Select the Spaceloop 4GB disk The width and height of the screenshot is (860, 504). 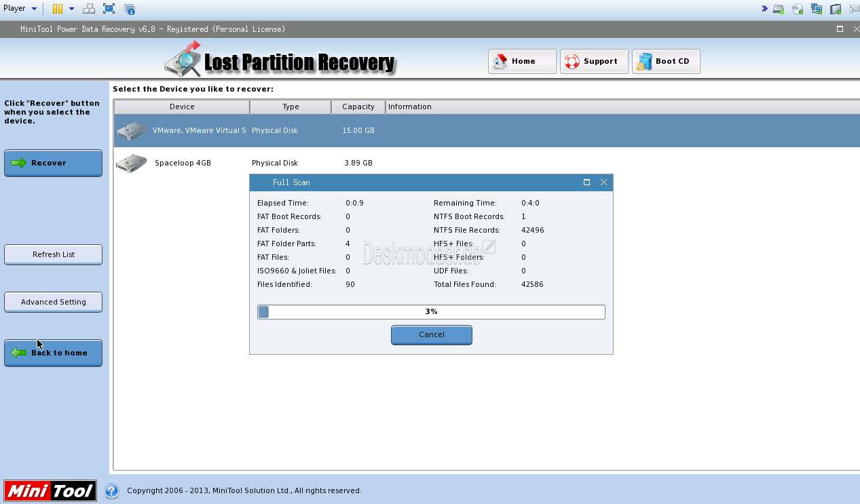coord(487,163)
